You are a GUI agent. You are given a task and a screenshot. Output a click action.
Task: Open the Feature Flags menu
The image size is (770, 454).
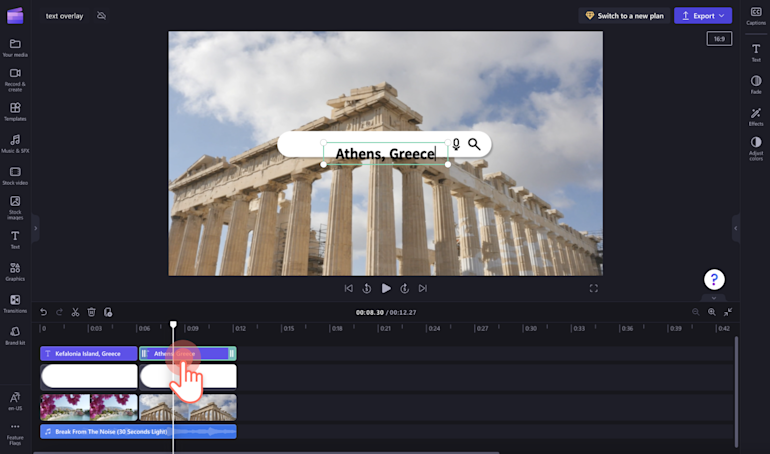[15, 434]
